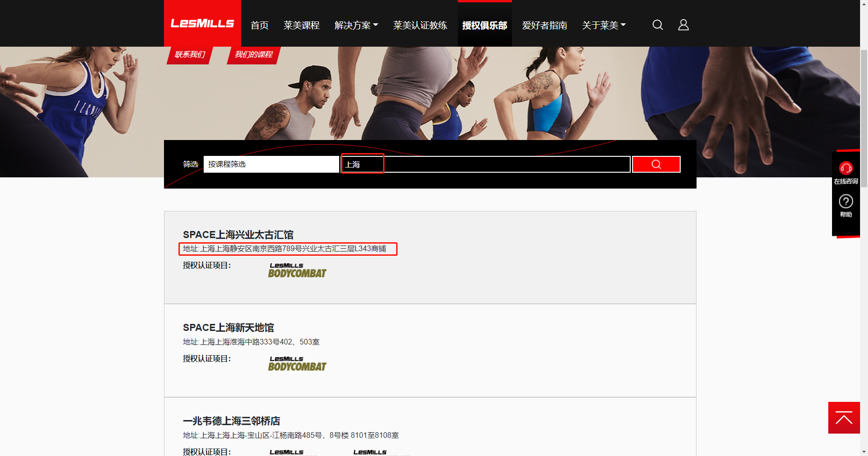Expand the 解决方案 dropdown menu
The height and width of the screenshot is (456, 868).
[x=356, y=25]
